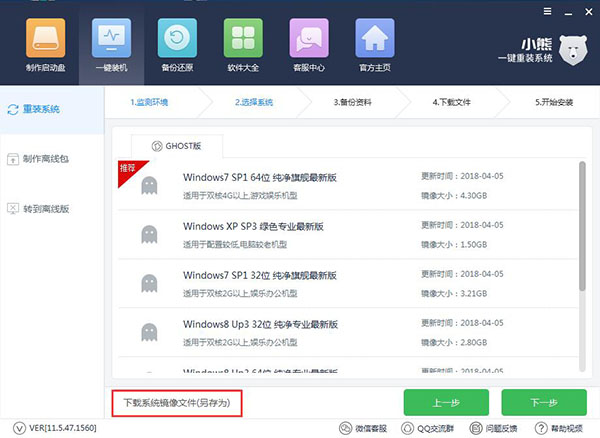Image resolution: width=600 pixels, height=438 pixels.
Task: Click step 5.开始安装
Action: 554,102
